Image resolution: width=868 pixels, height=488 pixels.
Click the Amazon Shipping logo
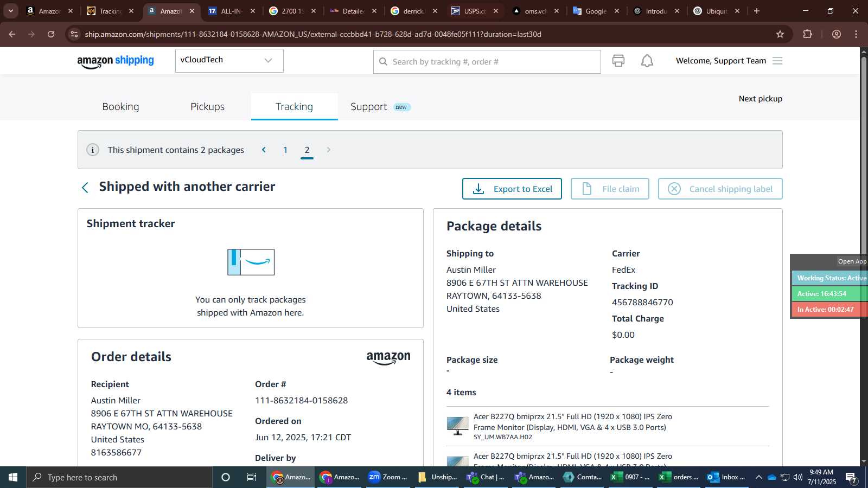pos(116,61)
